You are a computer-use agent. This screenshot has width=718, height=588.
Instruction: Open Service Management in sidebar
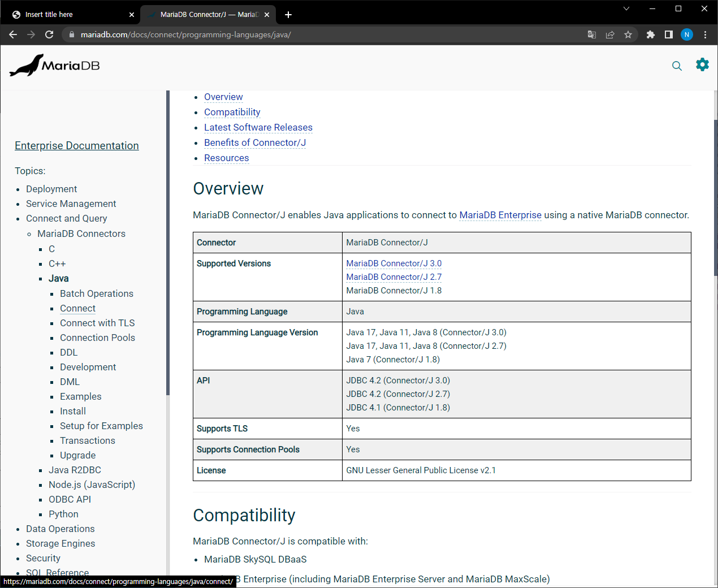tap(71, 204)
